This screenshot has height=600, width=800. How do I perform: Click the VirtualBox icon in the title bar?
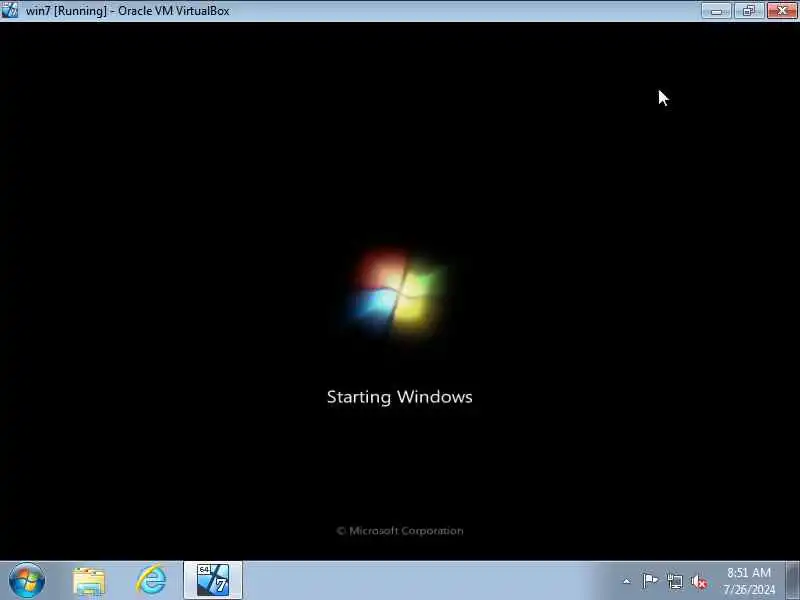tap(10, 10)
